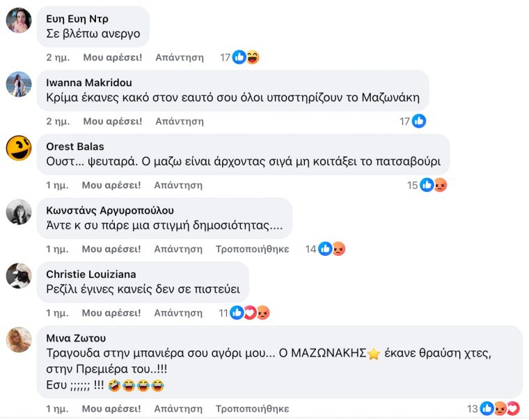
Task: Click like reaction icon on Iwanna Makridou comment
Action: (x=419, y=121)
